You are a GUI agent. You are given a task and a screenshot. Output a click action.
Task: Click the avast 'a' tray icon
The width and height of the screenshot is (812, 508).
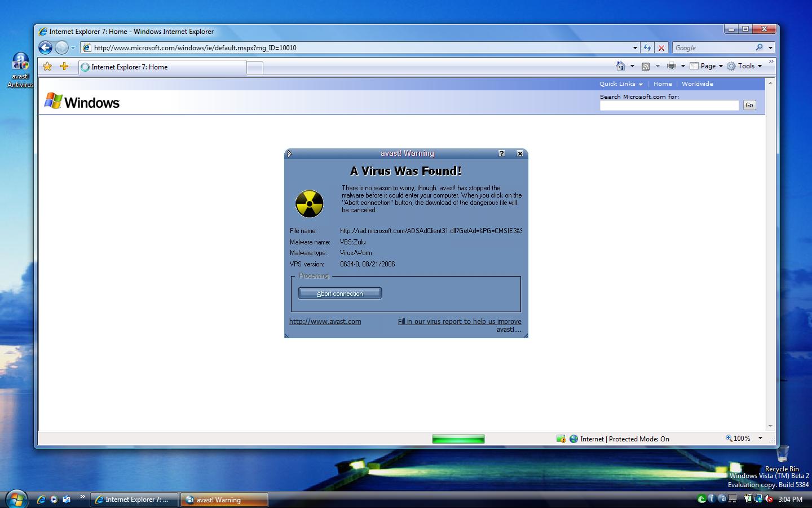pos(722,499)
